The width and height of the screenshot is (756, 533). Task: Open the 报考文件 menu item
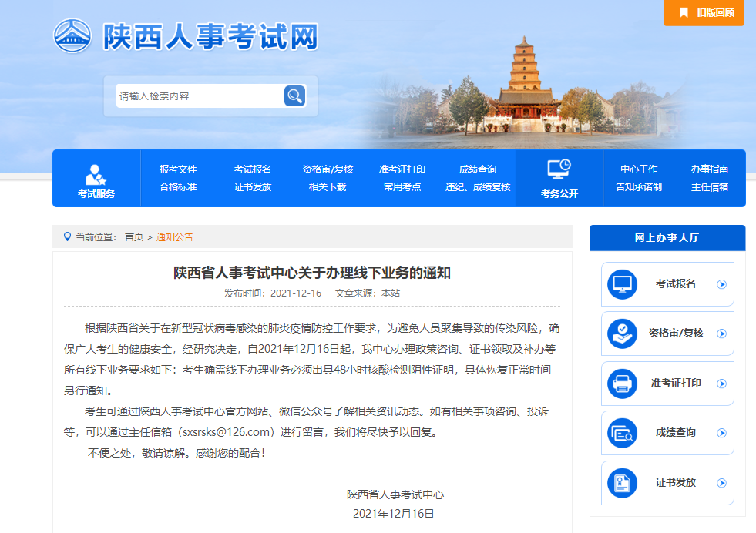click(178, 169)
